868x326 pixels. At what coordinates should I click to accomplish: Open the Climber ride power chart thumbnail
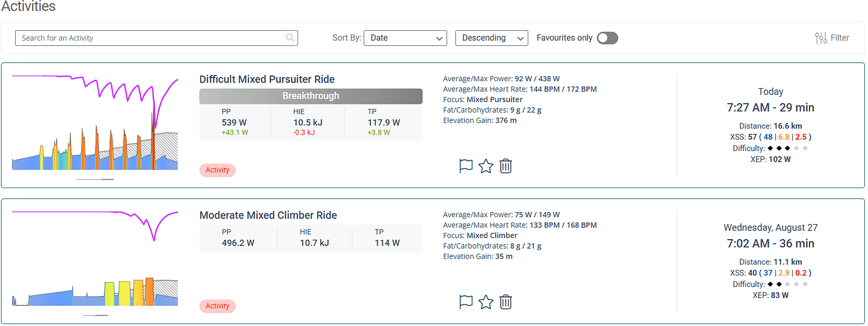click(x=95, y=258)
